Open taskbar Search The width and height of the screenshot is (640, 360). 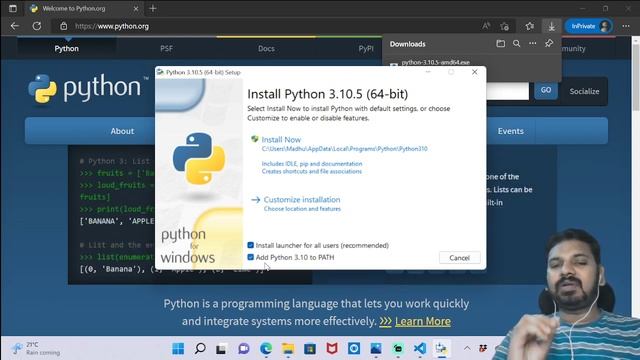(200, 349)
